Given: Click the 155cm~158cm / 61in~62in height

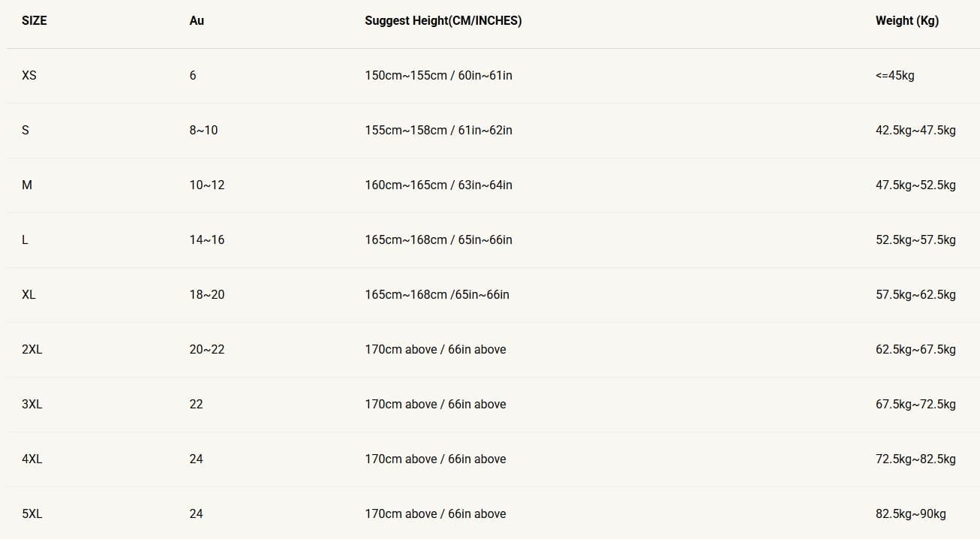Looking at the screenshot, I should [x=438, y=130].
